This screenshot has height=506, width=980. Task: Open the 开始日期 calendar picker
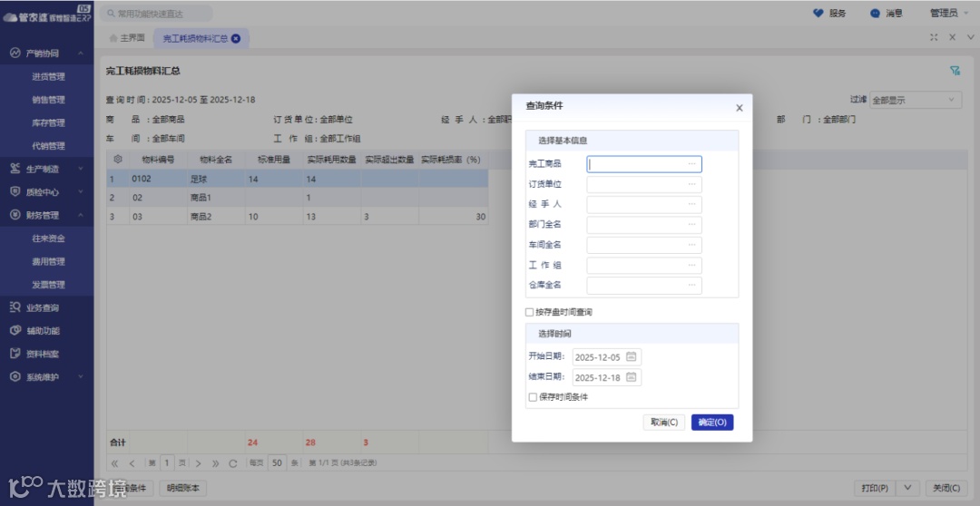(x=632, y=356)
